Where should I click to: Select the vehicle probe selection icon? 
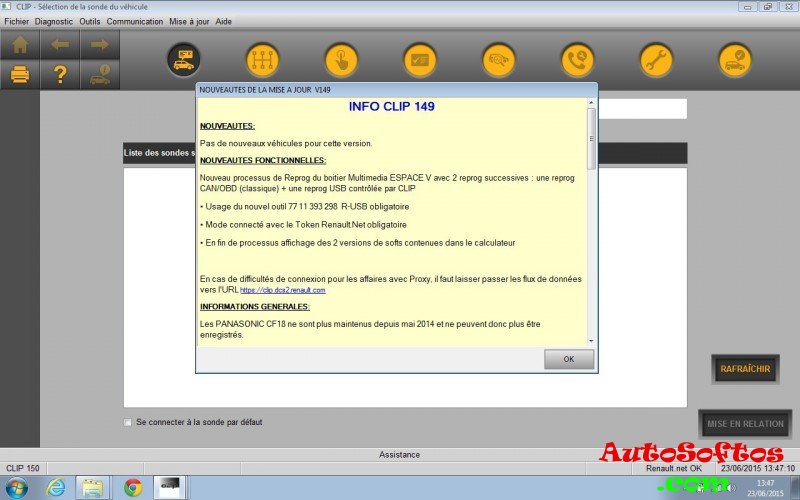tap(183, 59)
